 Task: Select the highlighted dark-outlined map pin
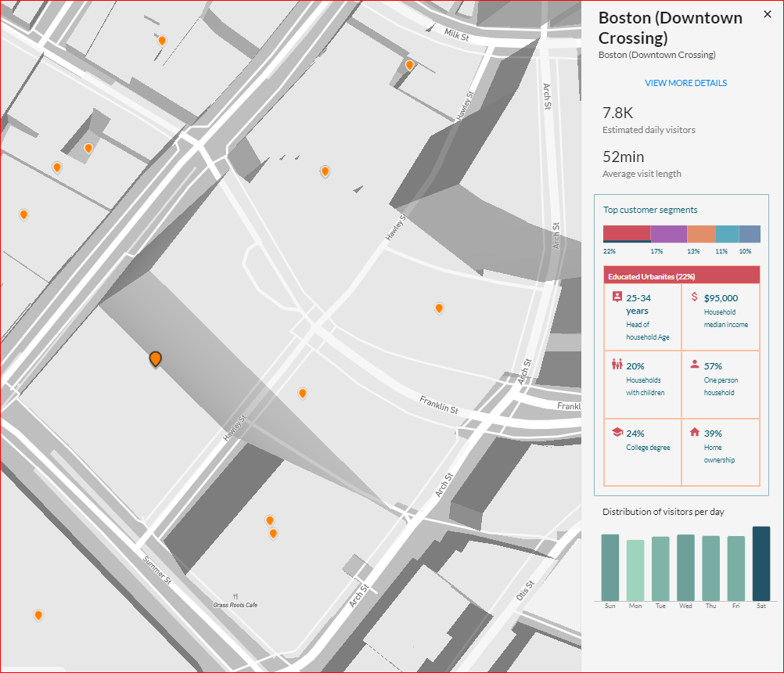coord(156,359)
